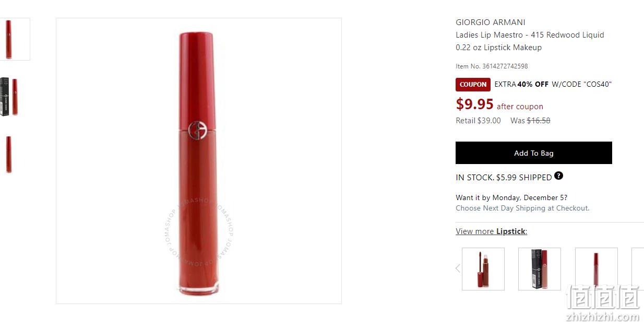644x326 pixels.
Task: Click the $9.95 after coupon price
Action: [499, 104]
